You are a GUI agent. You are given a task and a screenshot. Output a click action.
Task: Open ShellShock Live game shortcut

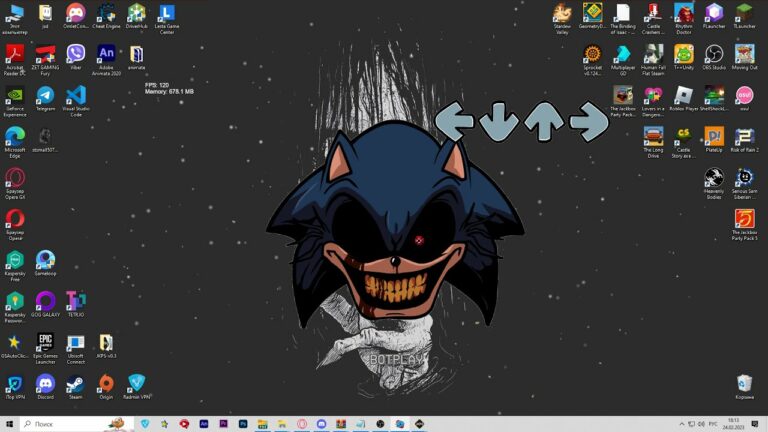pyautogui.click(x=714, y=99)
